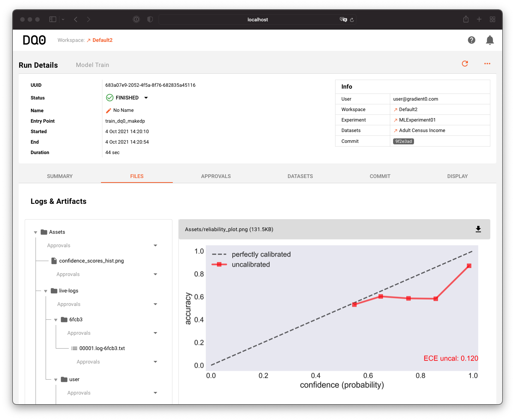Select confidence_scores_hist.png in file tree
Viewport: 515px width, 420px height.
(91, 261)
